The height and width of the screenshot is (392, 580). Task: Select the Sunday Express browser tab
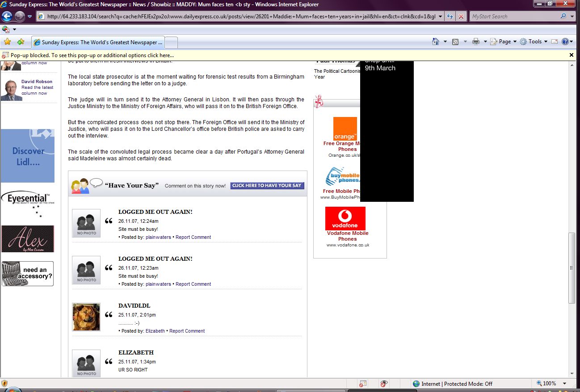click(98, 42)
